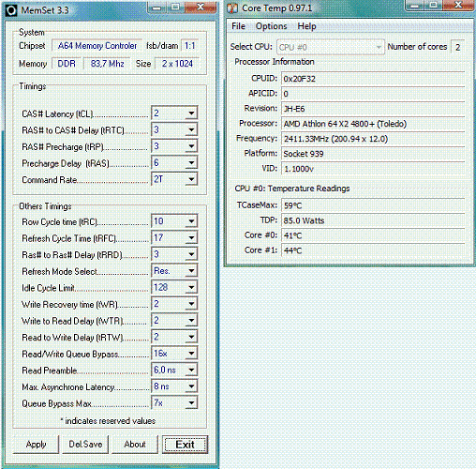The width and height of the screenshot is (476, 469).
Task: Click the MemSet 3.3 title bar icon
Action: 11,10
